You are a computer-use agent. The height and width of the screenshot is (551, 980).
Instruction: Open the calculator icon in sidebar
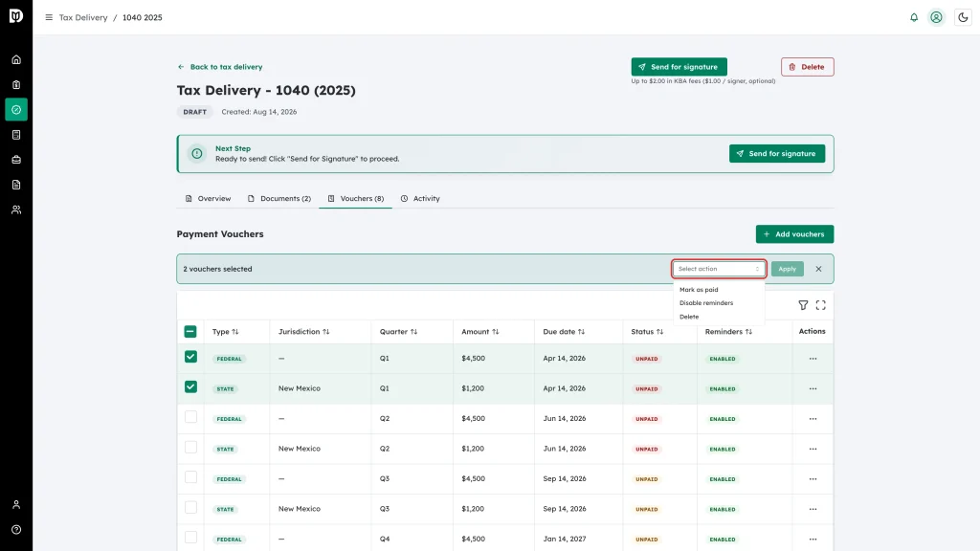click(16, 135)
